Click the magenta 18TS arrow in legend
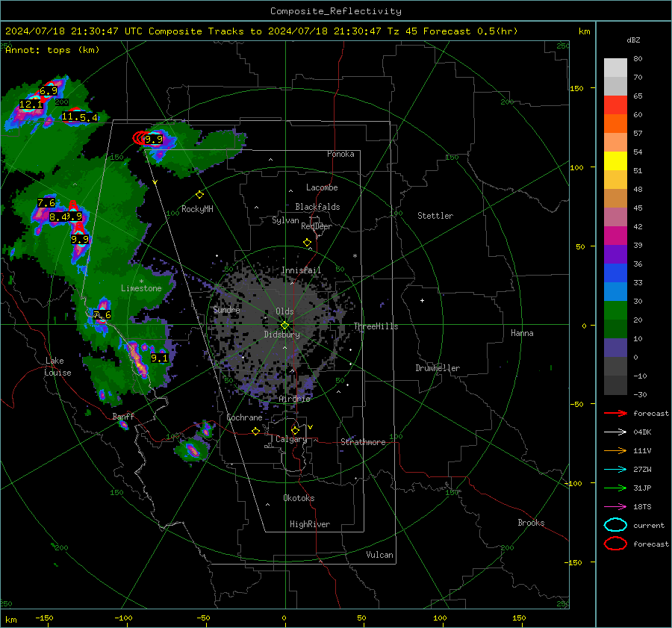This screenshot has height=628, width=672. 615,507
